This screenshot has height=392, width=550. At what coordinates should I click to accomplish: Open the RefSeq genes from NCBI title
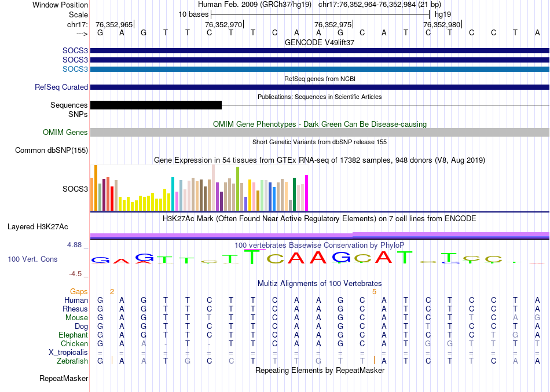(320, 79)
